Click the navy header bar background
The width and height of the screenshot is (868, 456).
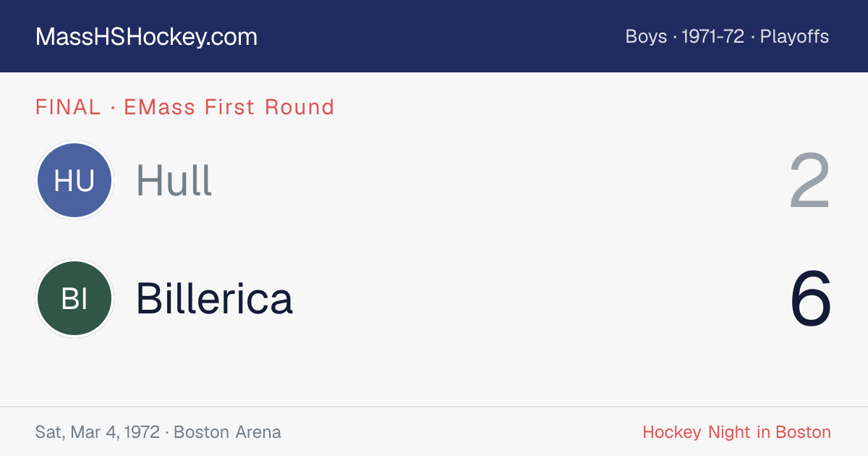coord(434,36)
